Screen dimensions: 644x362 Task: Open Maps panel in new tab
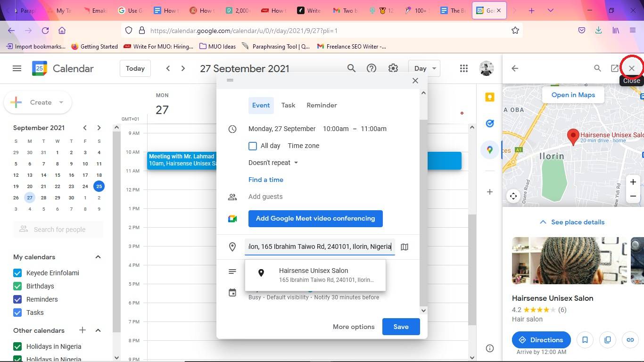point(615,68)
